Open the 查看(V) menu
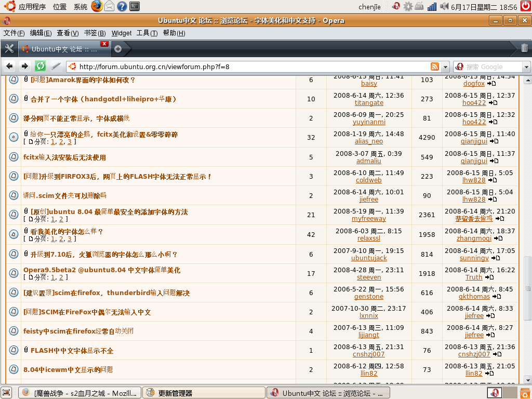Image resolution: width=532 pixels, height=399 pixels. 68,33
